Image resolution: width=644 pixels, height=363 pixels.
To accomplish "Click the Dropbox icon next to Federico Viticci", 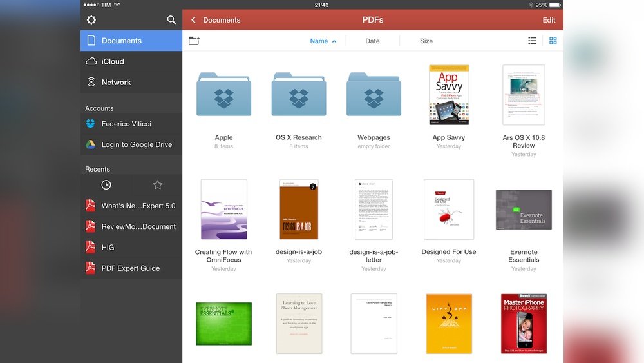I will click(x=90, y=124).
